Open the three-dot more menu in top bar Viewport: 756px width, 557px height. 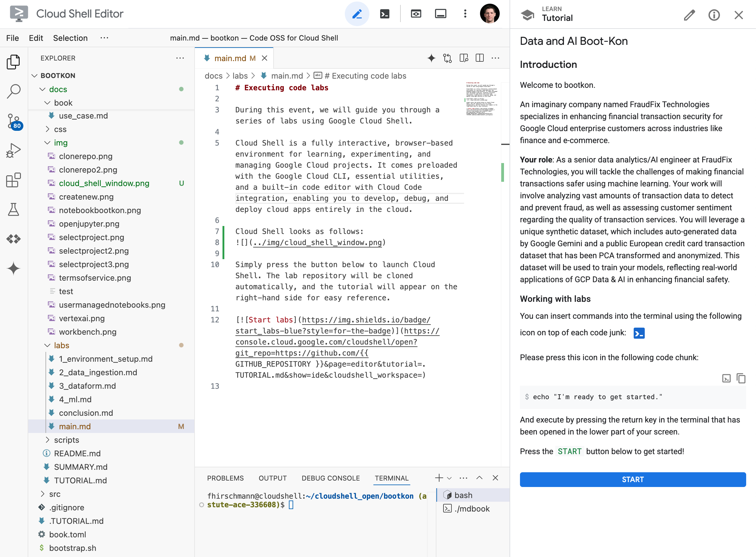coord(465,14)
